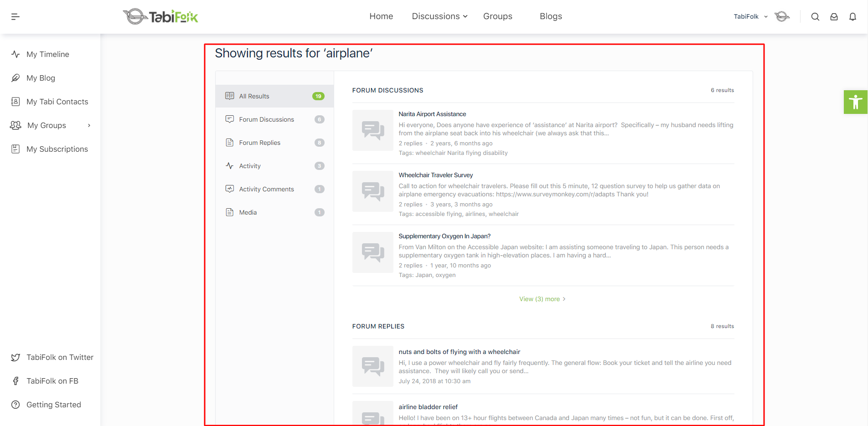Open the search magnifier icon

click(x=815, y=17)
